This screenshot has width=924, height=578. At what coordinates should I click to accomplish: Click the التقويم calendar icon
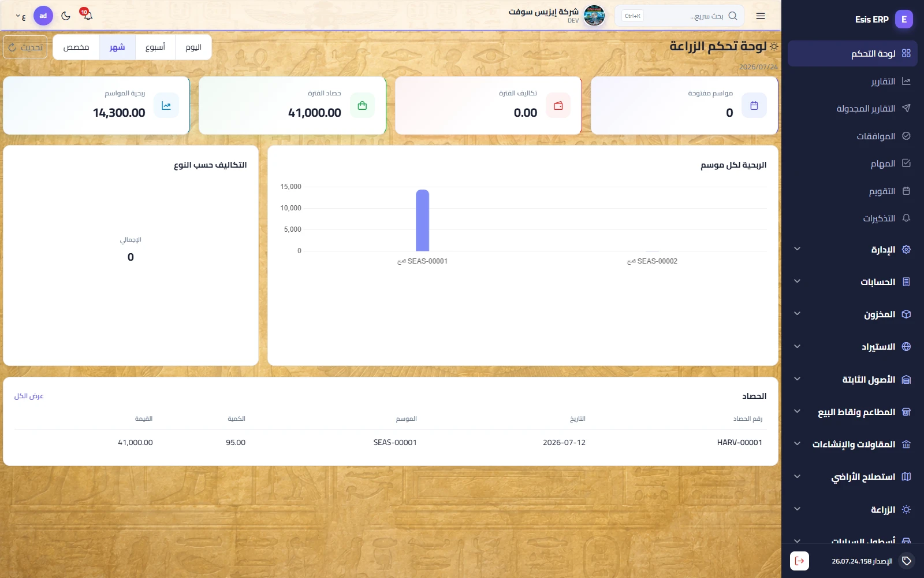pyautogui.click(x=906, y=191)
